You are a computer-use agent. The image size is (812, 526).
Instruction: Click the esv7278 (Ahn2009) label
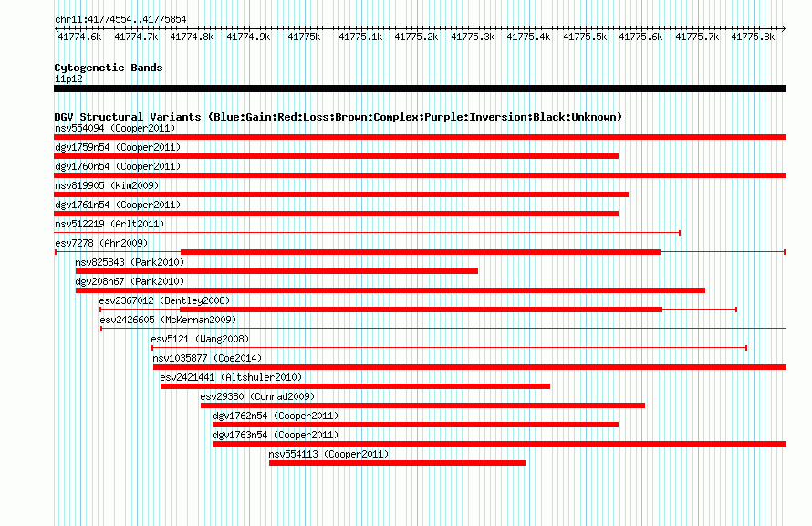click(101, 243)
